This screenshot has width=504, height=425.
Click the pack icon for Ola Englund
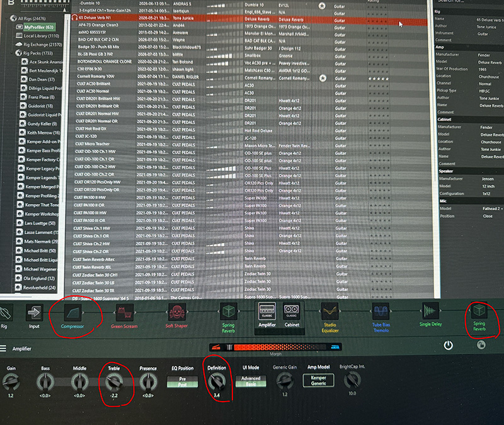click(19, 278)
